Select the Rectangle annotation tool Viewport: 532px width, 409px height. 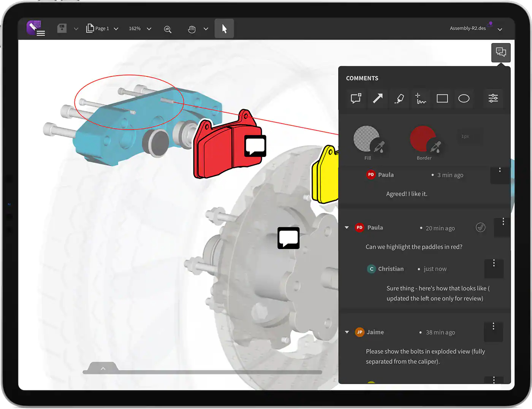point(442,98)
